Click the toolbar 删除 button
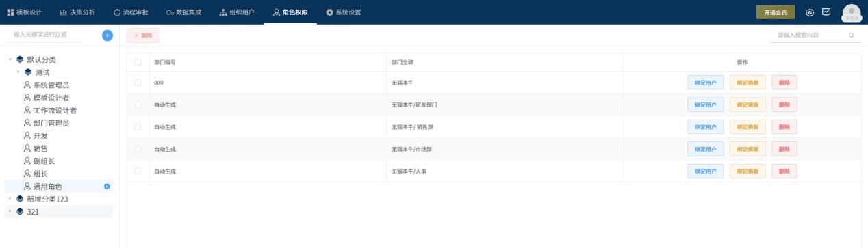The height and width of the screenshot is (248, 868). [143, 36]
